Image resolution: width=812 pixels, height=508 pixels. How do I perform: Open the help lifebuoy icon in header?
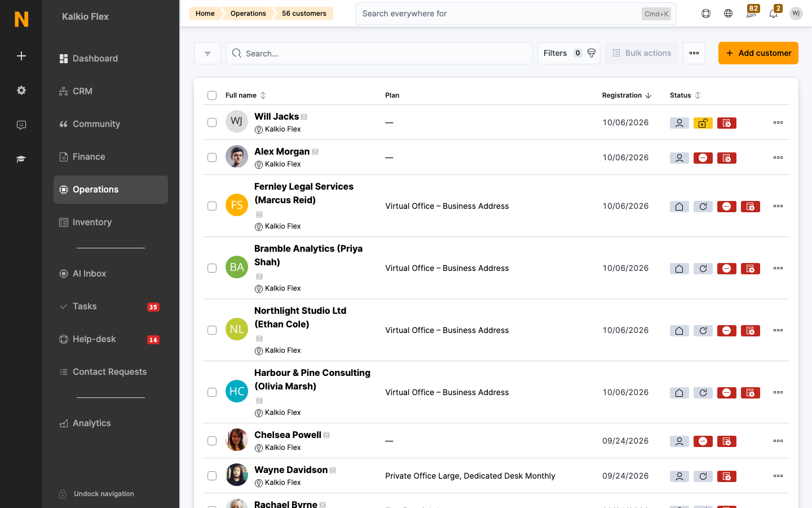(706, 14)
